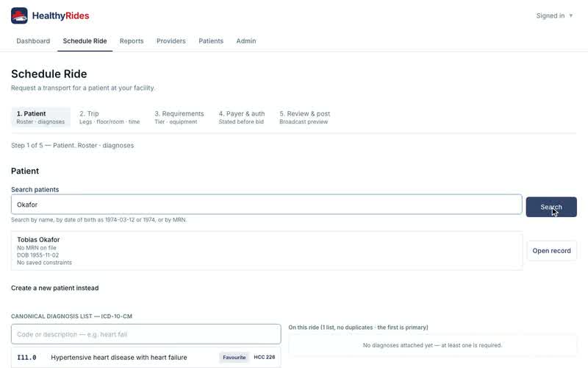The height and width of the screenshot is (368, 588).
Task: Open the Signed in dropdown arrow
Action: point(571,15)
